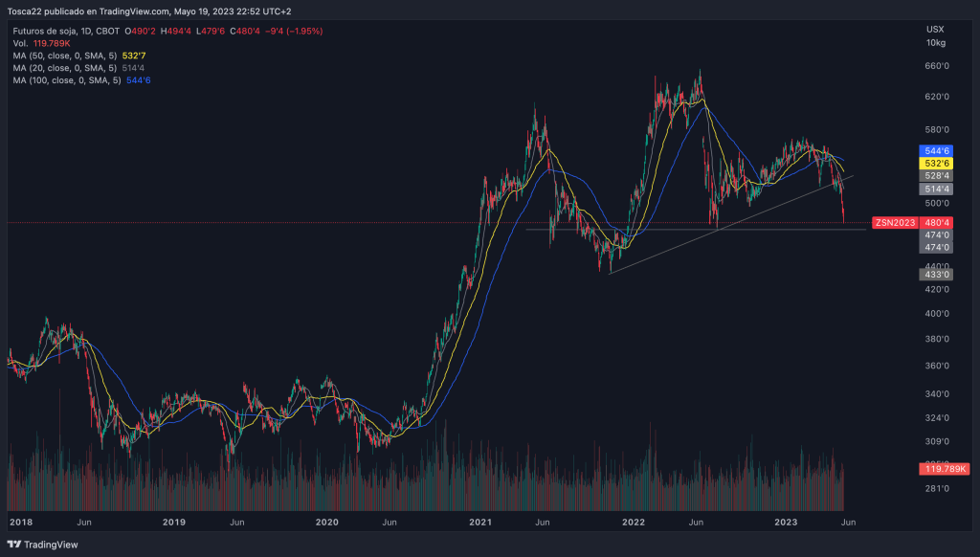Viewport: 980px width, 557px height.
Task: Toggle the MA (100, close, 0, SMA, 5) indicator
Action: pyautogui.click(x=67, y=80)
